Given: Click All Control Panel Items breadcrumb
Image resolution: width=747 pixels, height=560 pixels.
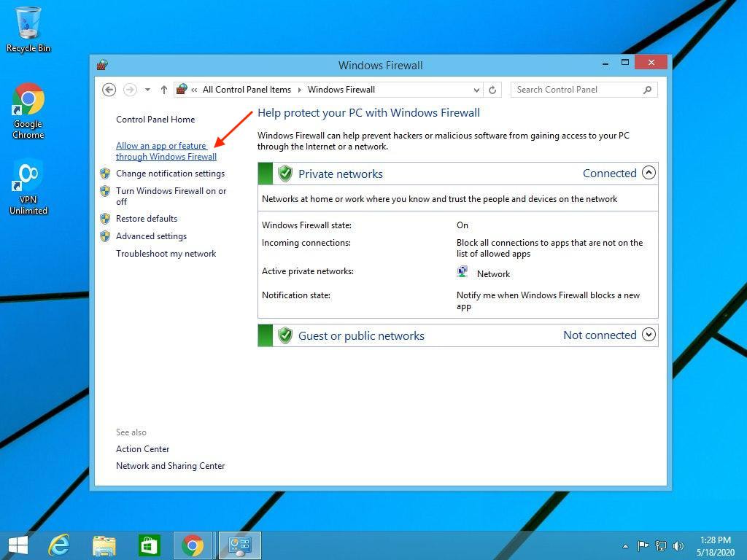Looking at the screenshot, I should tap(247, 90).
